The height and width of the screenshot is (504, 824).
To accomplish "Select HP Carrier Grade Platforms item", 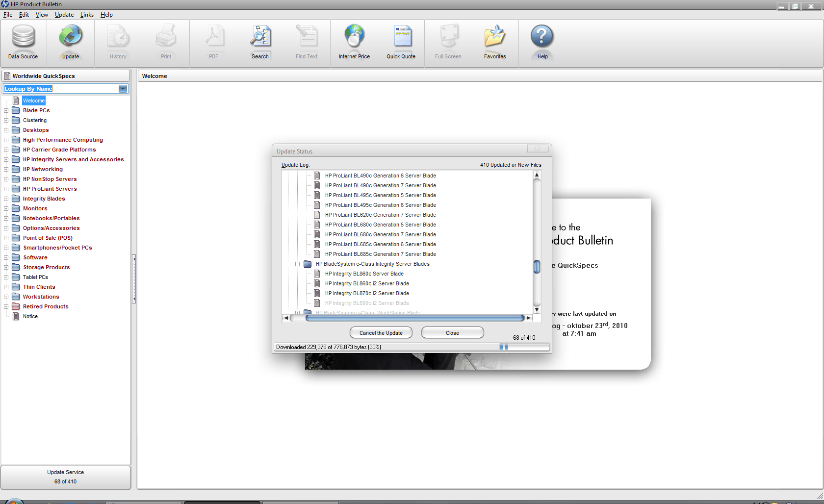I will (x=59, y=150).
